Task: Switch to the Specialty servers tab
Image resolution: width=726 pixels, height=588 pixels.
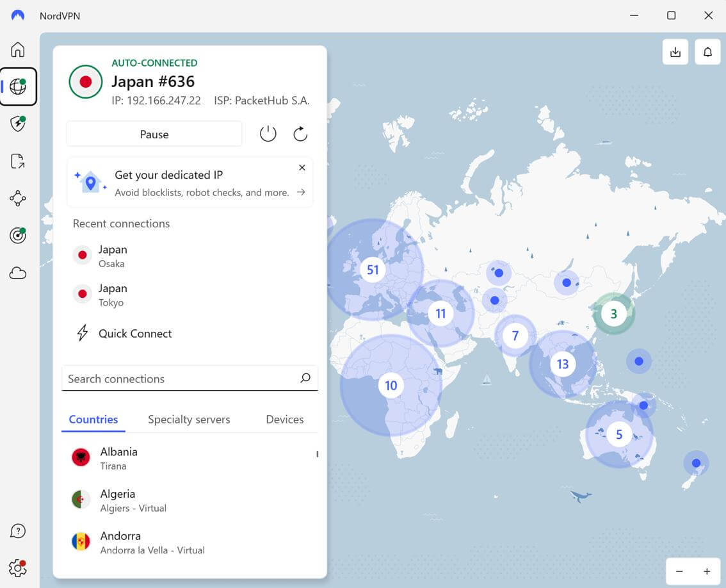Action: pyautogui.click(x=189, y=420)
